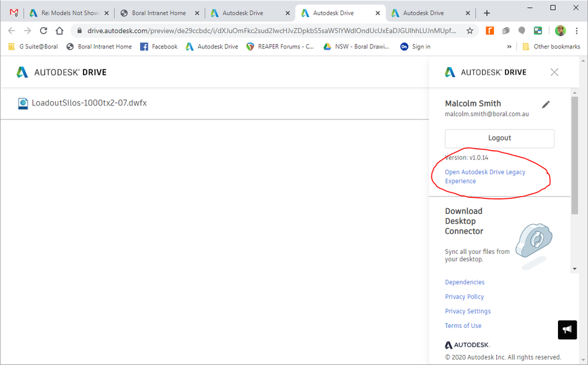This screenshot has height=365, width=588.
Task: Open Autodesk Drive Legacy Experience link
Action: (485, 176)
